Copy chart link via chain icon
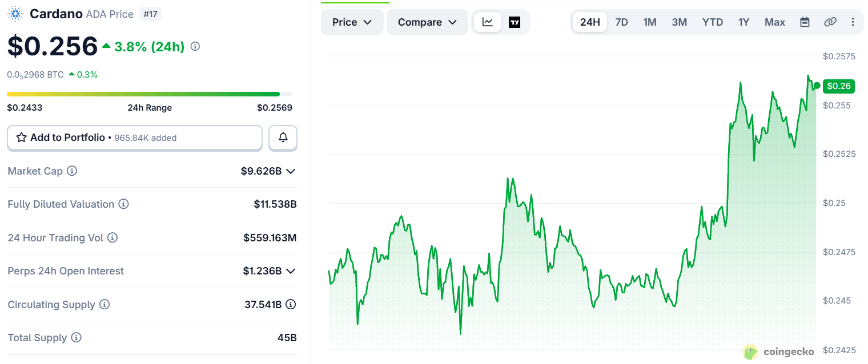Viewport: 868px width, 364px height. [x=830, y=22]
